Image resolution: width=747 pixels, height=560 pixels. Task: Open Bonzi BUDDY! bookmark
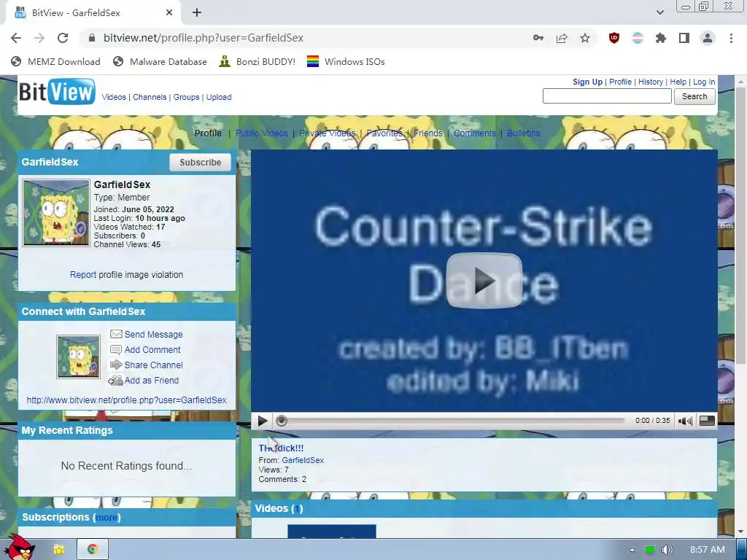tap(258, 61)
